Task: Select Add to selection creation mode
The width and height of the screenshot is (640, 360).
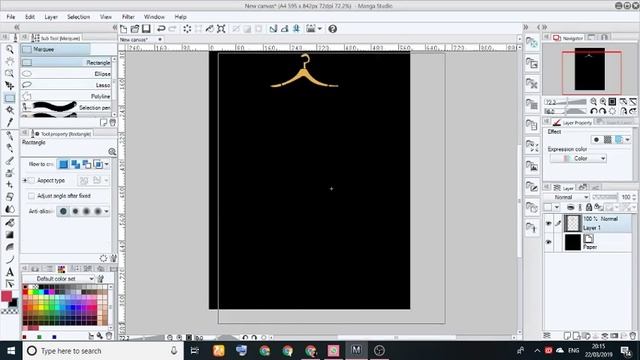Action: tap(75, 164)
